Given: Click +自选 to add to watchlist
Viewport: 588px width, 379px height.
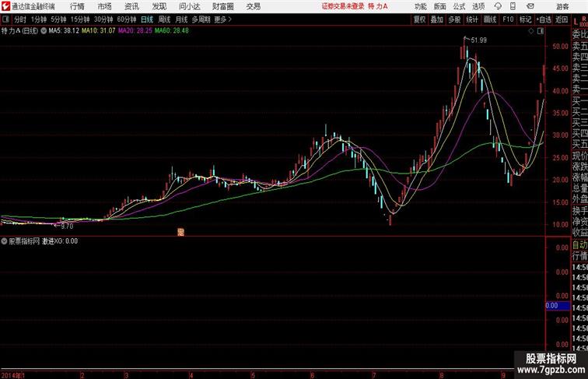Looking at the screenshot, I should pyautogui.click(x=544, y=19).
